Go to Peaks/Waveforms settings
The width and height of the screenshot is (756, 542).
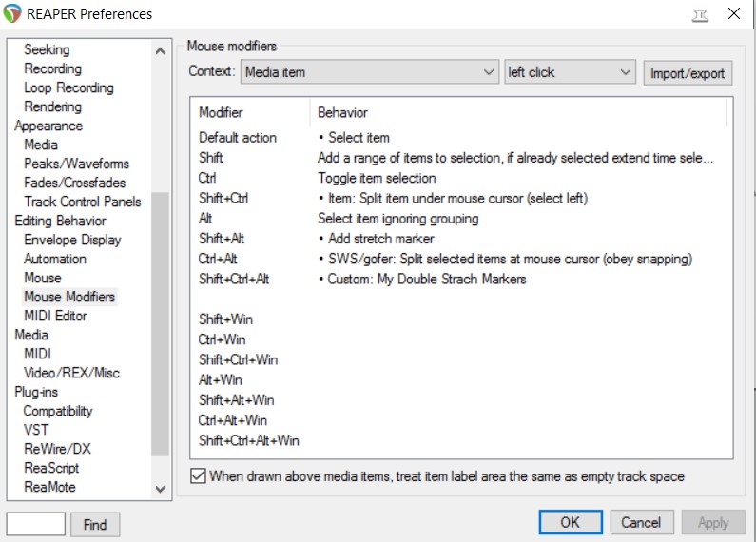(x=76, y=164)
